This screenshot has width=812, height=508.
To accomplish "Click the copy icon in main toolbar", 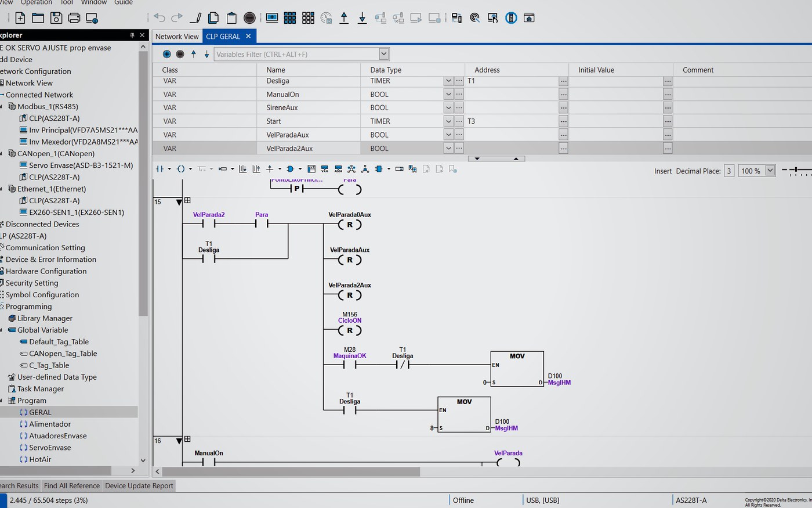I will (213, 18).
